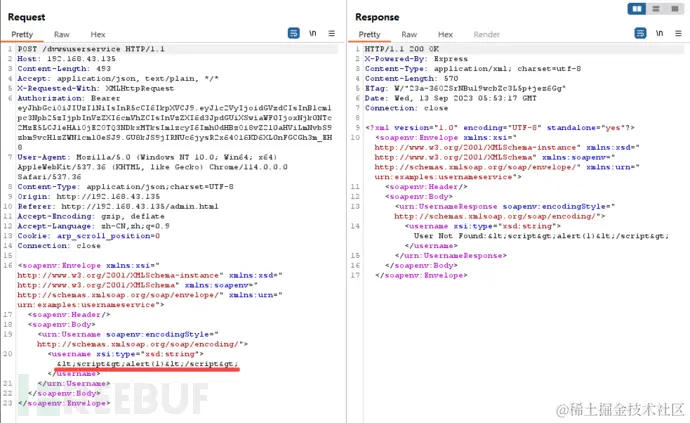The height and width of the screenshot is (423, 690).
Task: Toggle Response show non-printable \n button
Action: point(659,33)
